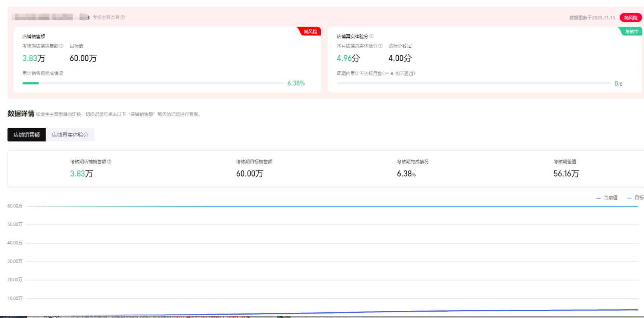Click the 累计销售额完成情况 green progress bar
Image resolution: width=644 pixels, height=318 pixels.
31,83
